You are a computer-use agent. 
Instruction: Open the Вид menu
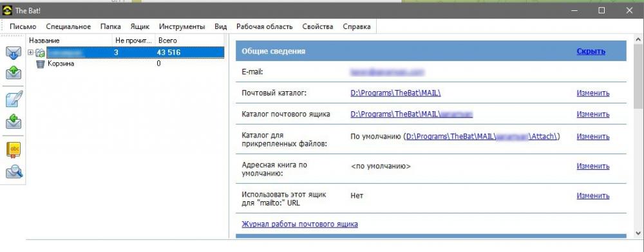tap(220, 26)
